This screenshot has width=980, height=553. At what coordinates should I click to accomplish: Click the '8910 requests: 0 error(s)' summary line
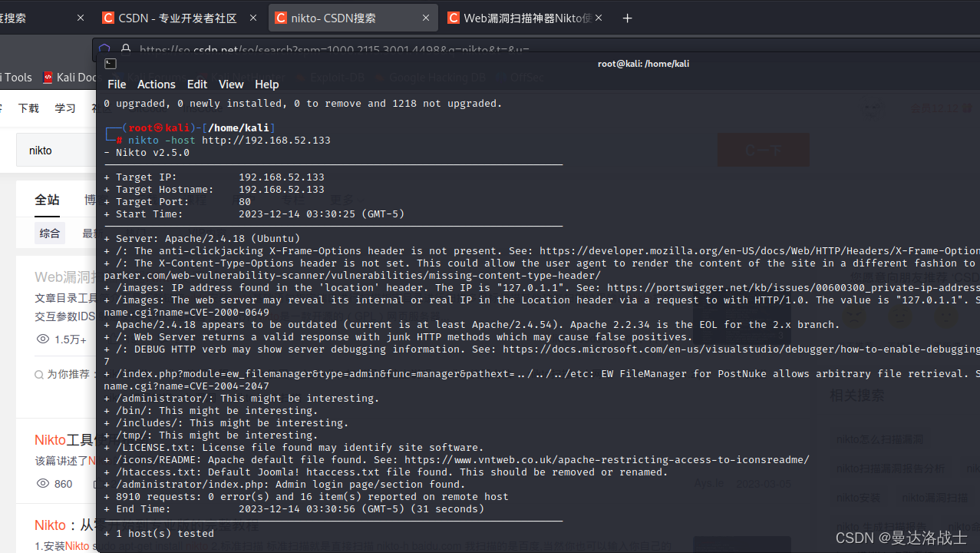306,497
